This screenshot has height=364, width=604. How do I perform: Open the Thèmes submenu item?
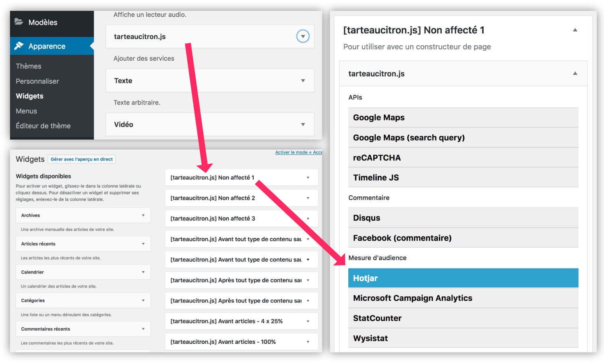coord(29,66)
